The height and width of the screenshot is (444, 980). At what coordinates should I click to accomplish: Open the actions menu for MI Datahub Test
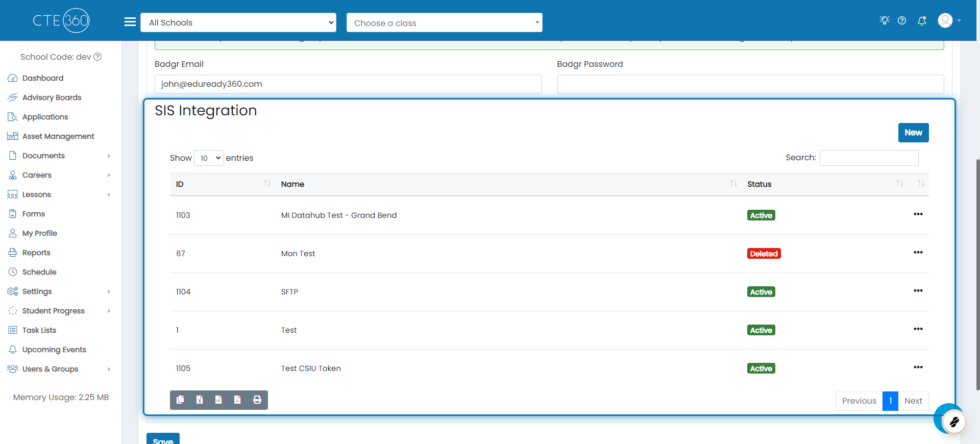918,214
